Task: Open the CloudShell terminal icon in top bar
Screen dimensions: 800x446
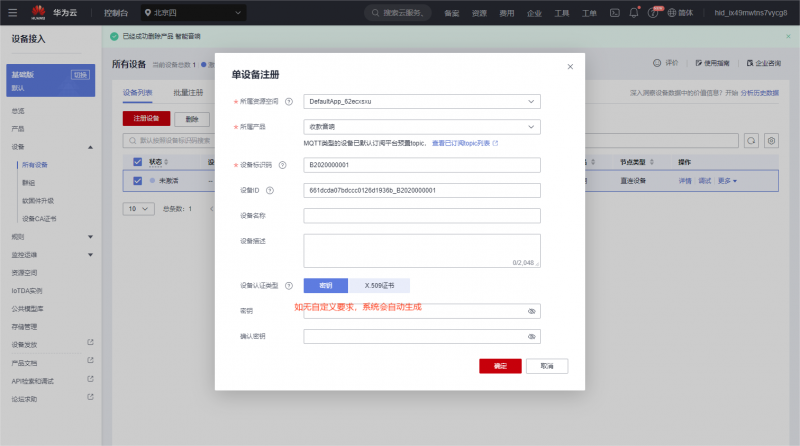Action: (615, 13)
